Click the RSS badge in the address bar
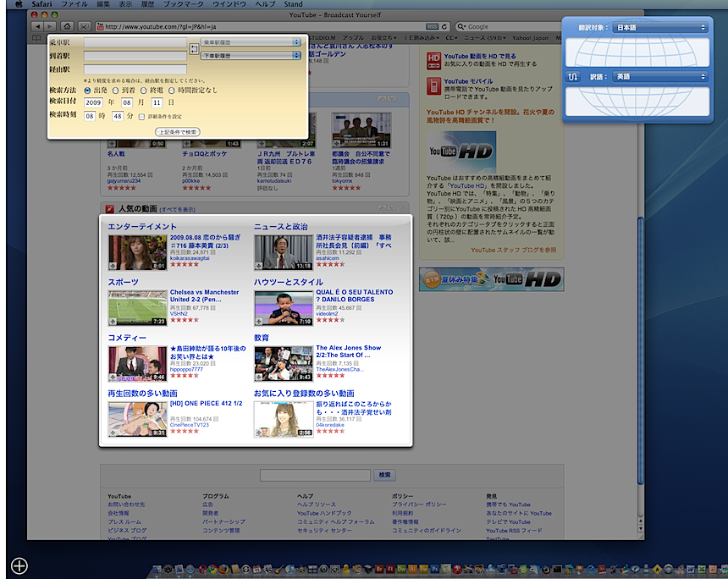This screenshot has height=579, width=728. pos(433,26)
